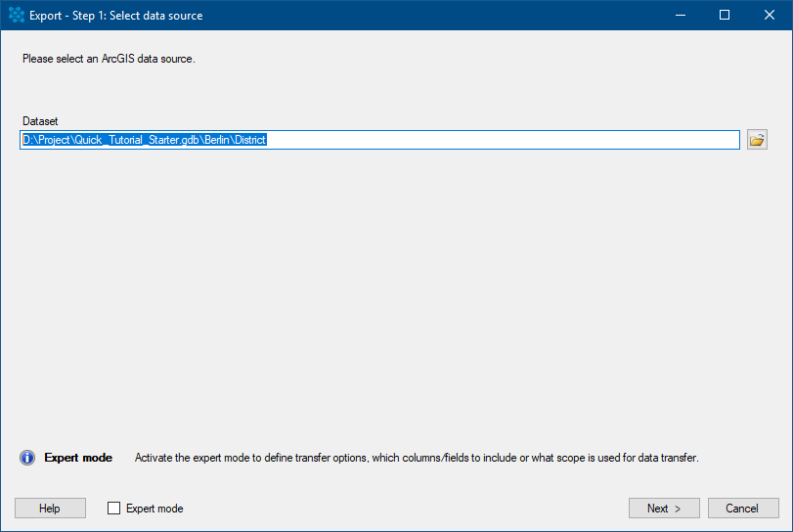Cancel the export wizard
The image size is (793, 532).
pyautogui.click(x=743, y=509)
